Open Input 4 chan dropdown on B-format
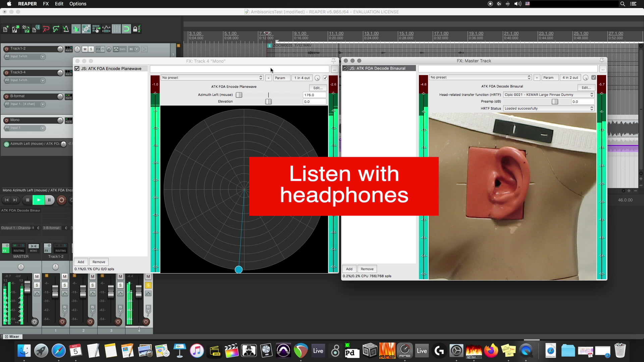644x362 pixels. (x=43, y=105)
